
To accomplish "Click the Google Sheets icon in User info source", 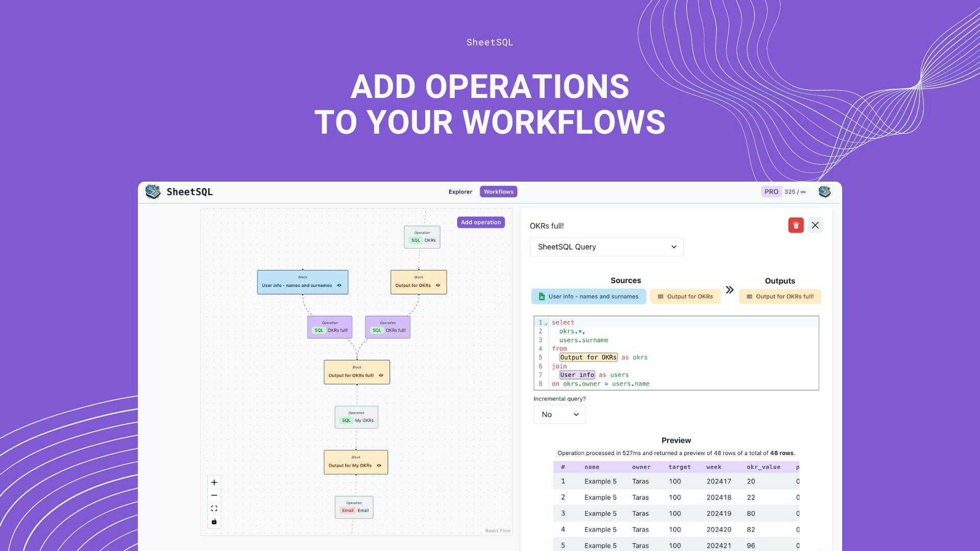I will tap(542, 296).
